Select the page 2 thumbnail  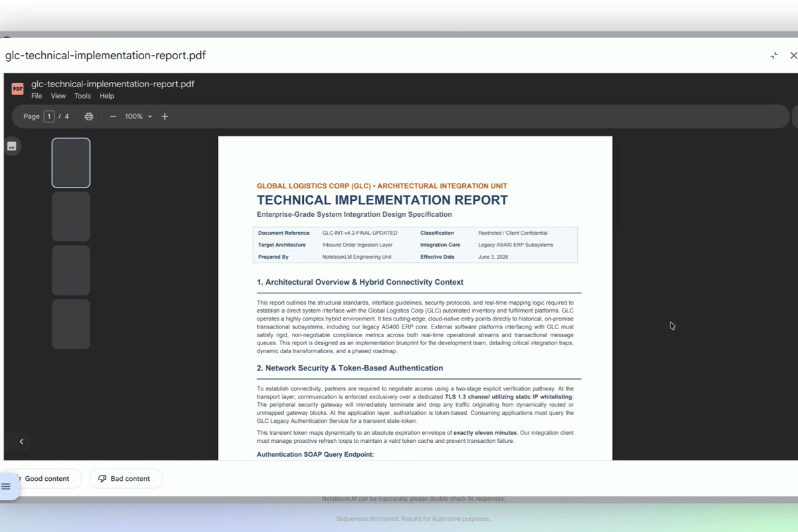pos(71,217)
